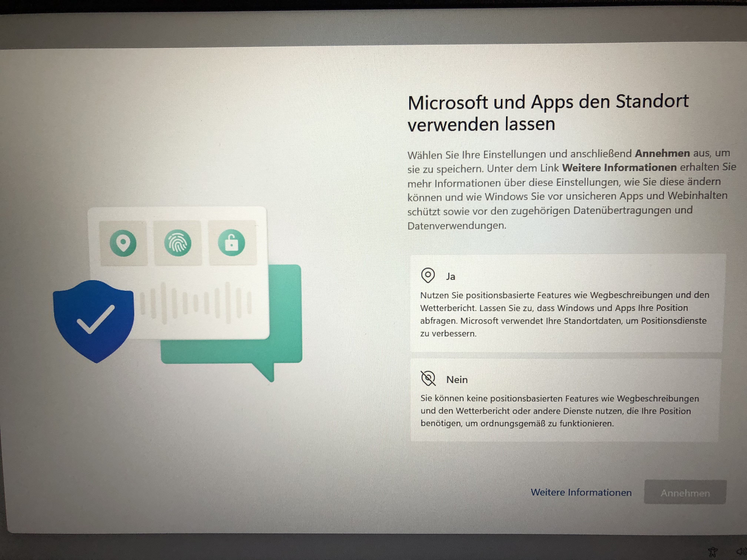This screenshot has height=560, width=747.
Task: Select the 'Ja' location option label
Action: 451,276
